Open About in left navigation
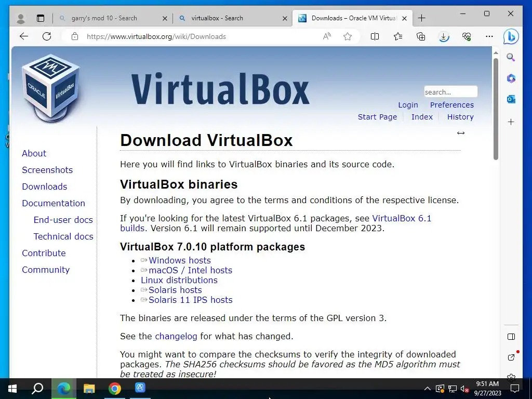The width and height of the screenshot is (532, 399). click(34, 153)
